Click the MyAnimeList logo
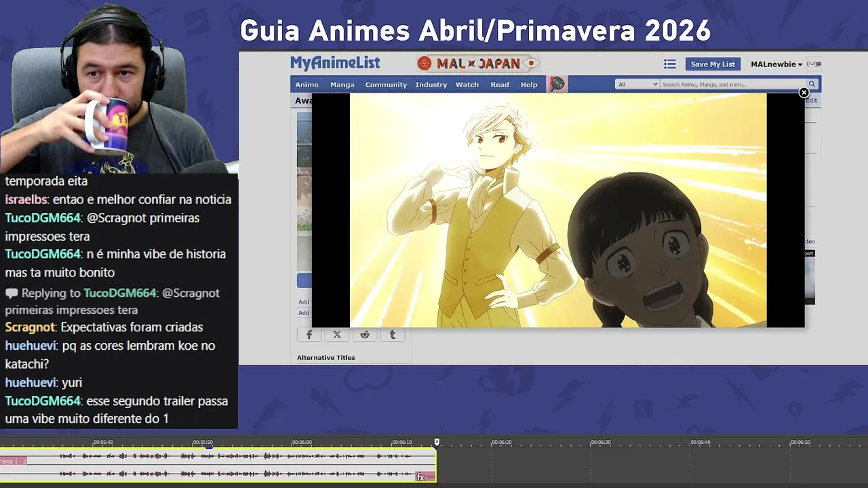Image resolution: width=868 pixels, height=488 pixels. [335, 63]
